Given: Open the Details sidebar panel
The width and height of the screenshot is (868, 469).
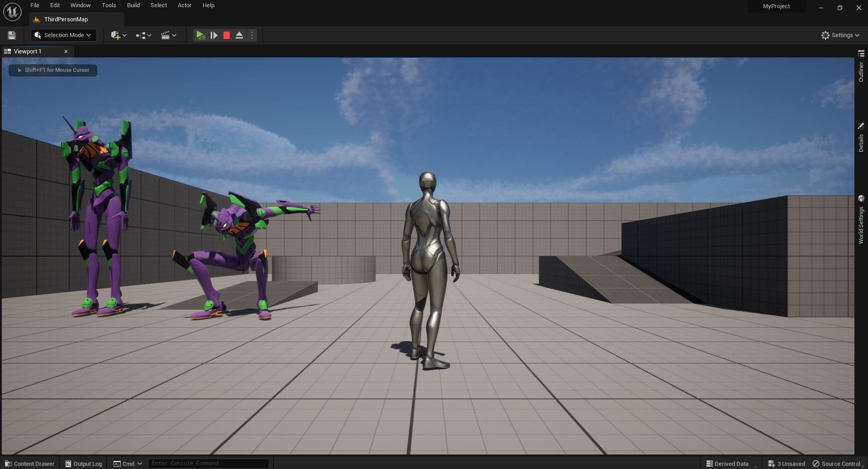Looking at the screenshot, I should pyautogui.click(x=861, y=143).
